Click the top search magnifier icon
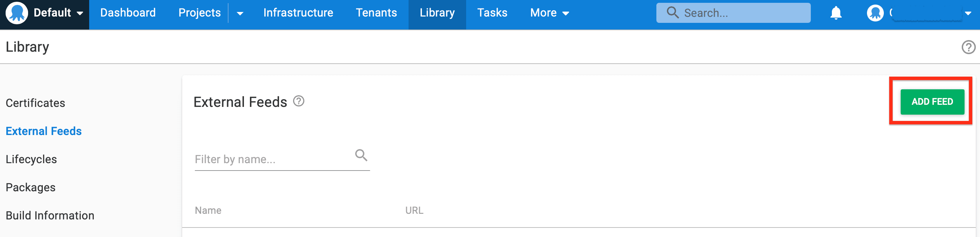Image resolution: width=980 pixels, height=237 pixels. [x=673, y=13]
